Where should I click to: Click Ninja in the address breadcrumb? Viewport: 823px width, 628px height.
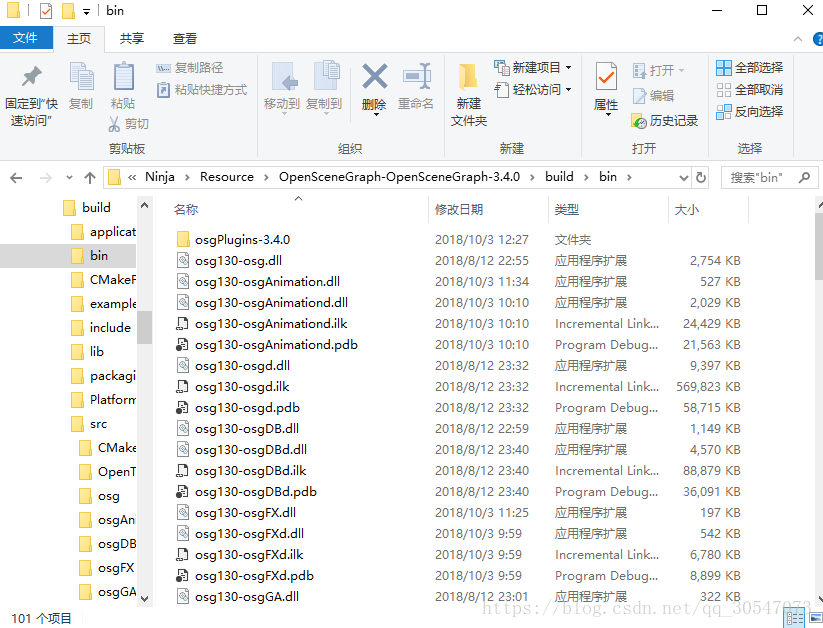160,177
